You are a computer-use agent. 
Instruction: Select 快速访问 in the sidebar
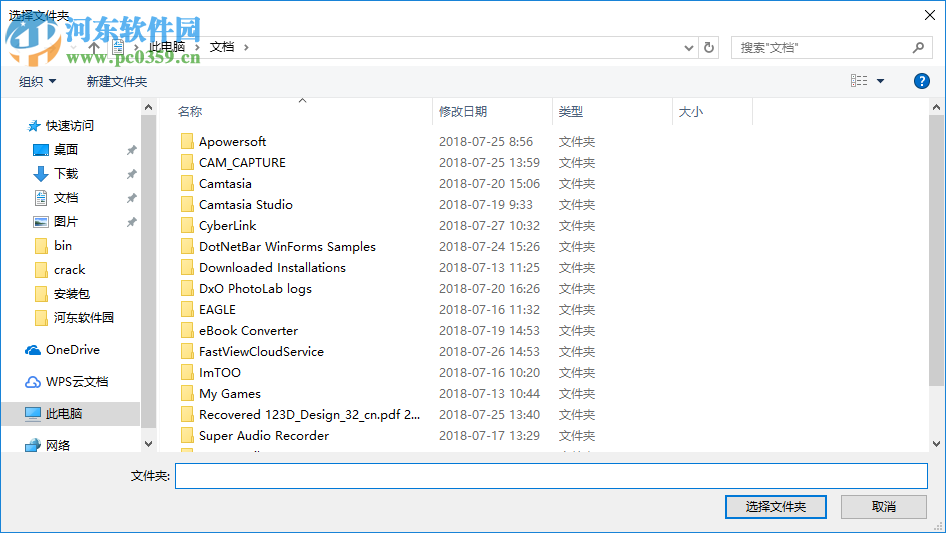click(69, 126)
